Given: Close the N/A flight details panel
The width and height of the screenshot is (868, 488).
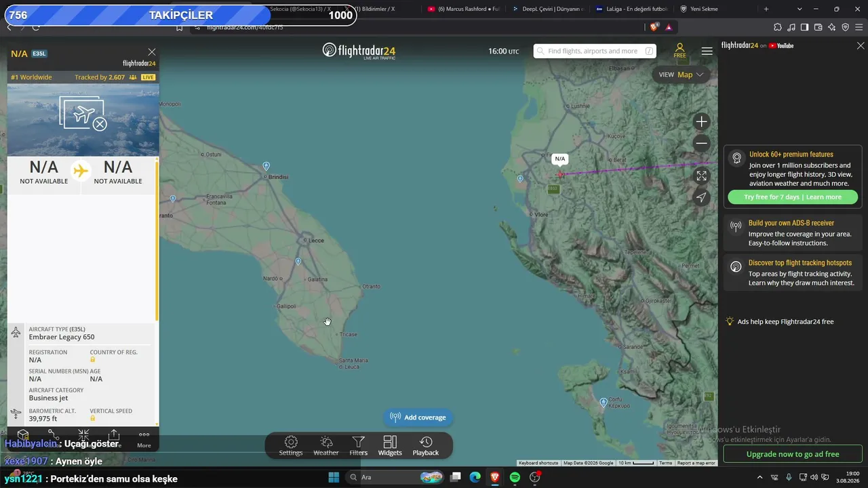Looking at the screenshot, I should [152, 52].
